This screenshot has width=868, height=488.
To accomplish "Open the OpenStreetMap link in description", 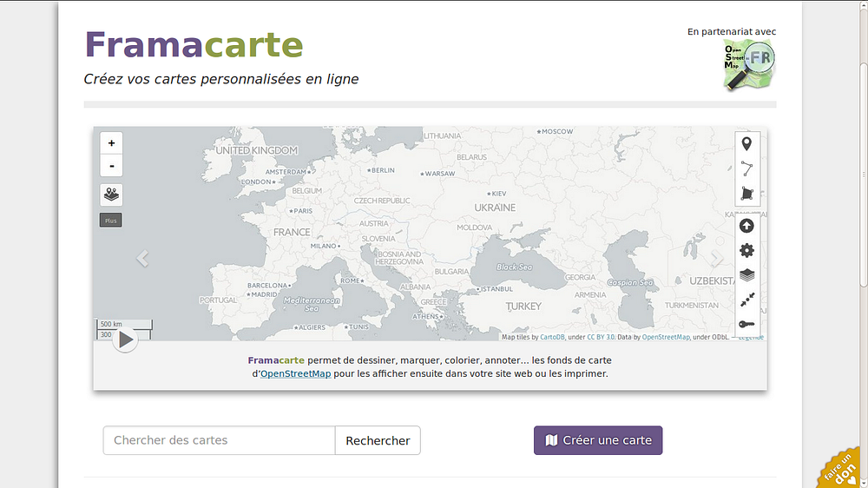I will (x=296, y=374).
